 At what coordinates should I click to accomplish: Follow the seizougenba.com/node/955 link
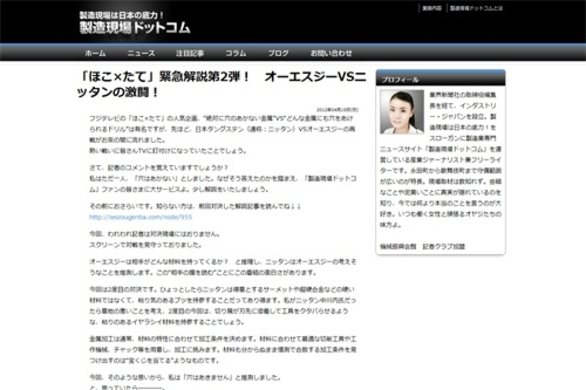tap(141, 217)
